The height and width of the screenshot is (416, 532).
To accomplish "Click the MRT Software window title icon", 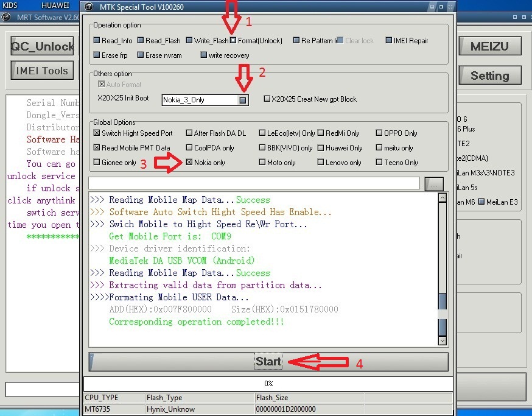I will (5, 17).
